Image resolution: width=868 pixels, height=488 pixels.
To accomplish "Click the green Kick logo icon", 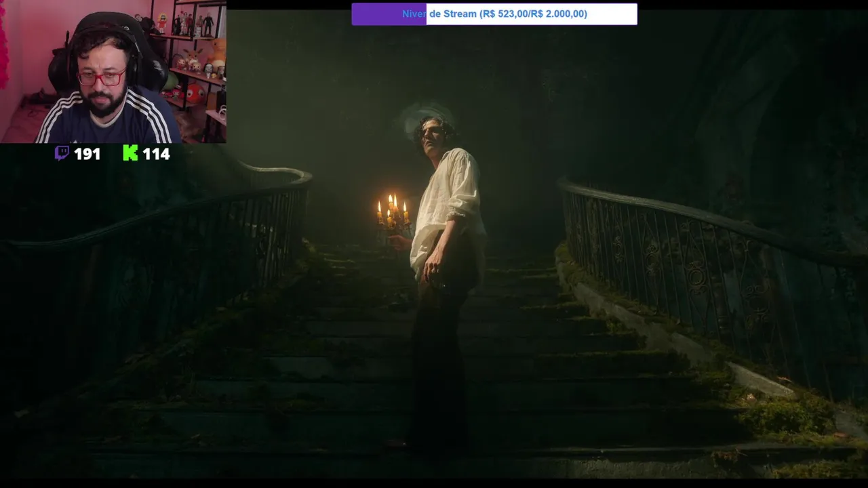I will tap(130, 153).
